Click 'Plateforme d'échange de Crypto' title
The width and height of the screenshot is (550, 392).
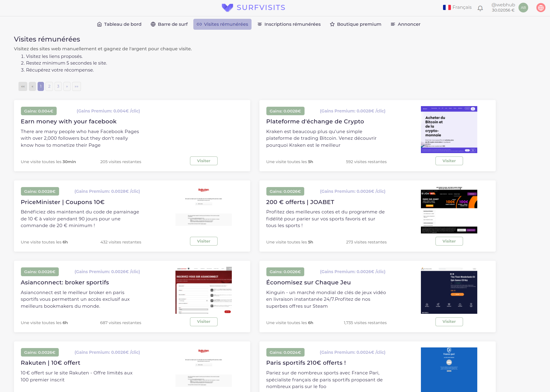(315, 122)
